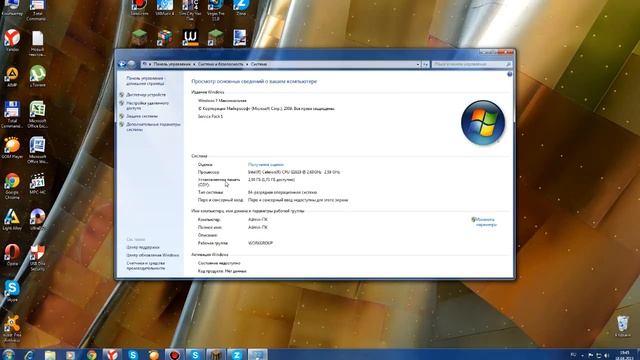Open the taskbar clock and date
Screen dimensions: 640x360
(x=624, y=355)
